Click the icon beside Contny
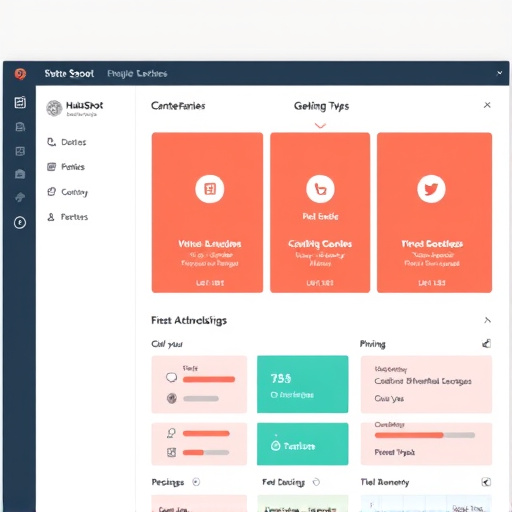Image resolution: width=512 pixels, height=512 pixels. [51, 192]
